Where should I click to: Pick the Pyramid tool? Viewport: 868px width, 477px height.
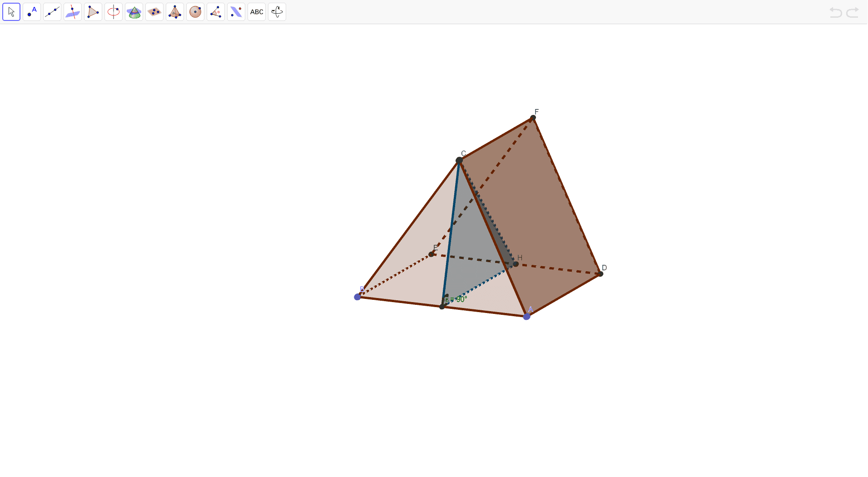click(x=175, y=12)
